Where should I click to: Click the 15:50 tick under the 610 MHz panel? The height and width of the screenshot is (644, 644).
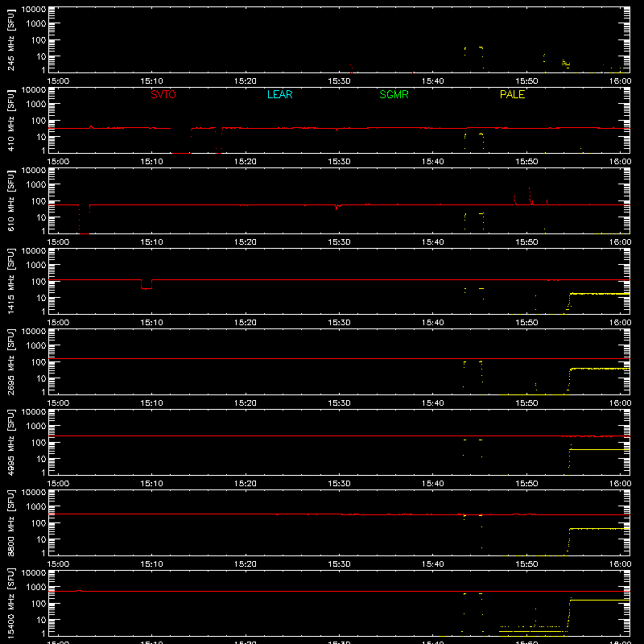[526, 242]
